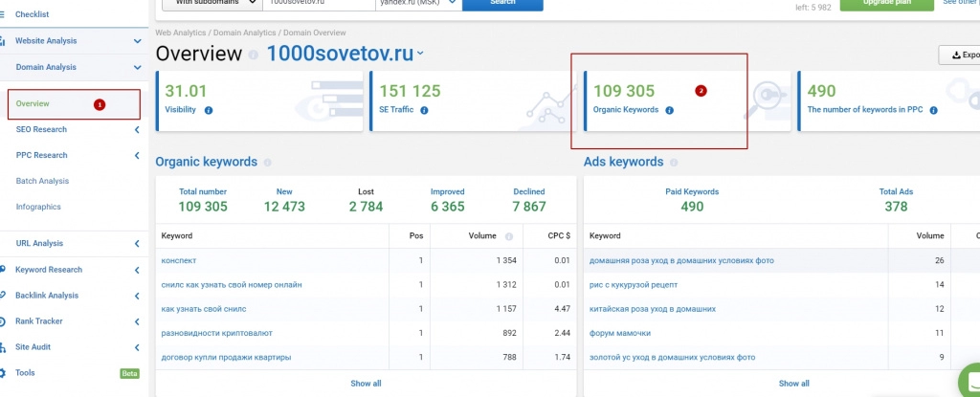Click ads keyword "рис с кукурузой рецепт"
Image resolution: width=980 pixels, height=397 pixels.
click(x=634, y=285)
